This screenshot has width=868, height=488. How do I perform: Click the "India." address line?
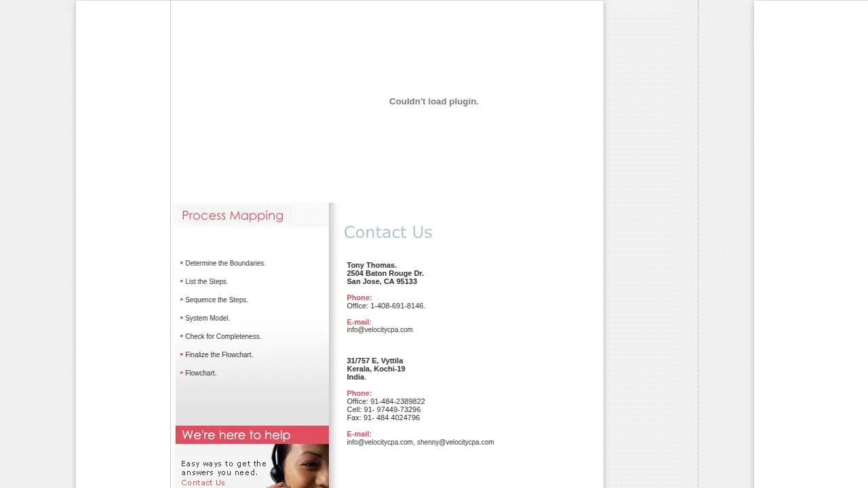356,377
